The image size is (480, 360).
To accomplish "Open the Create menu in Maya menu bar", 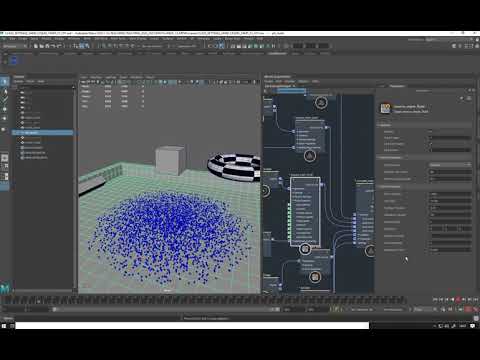I will 23,39.
